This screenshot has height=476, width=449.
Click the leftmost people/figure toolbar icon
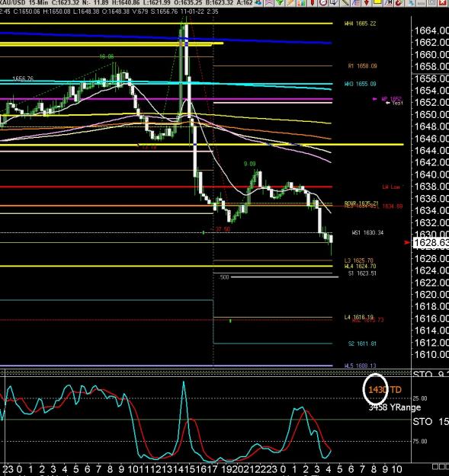(x=258, y=3)
